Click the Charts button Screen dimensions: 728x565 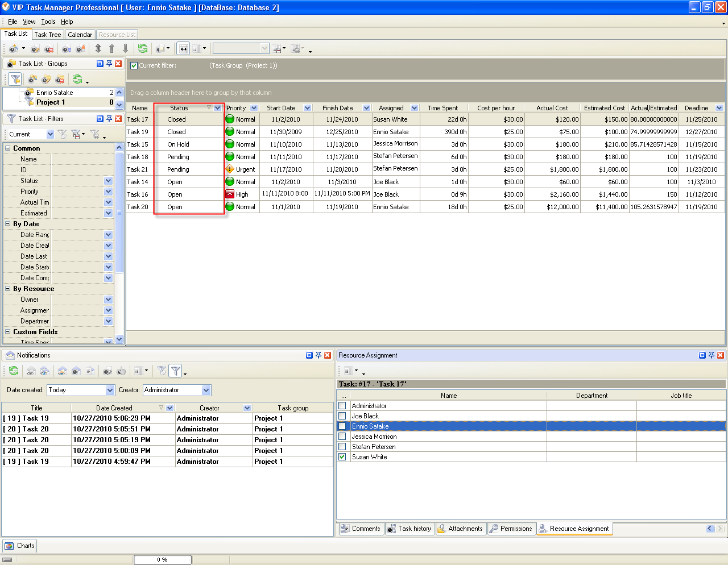[19, 546]
